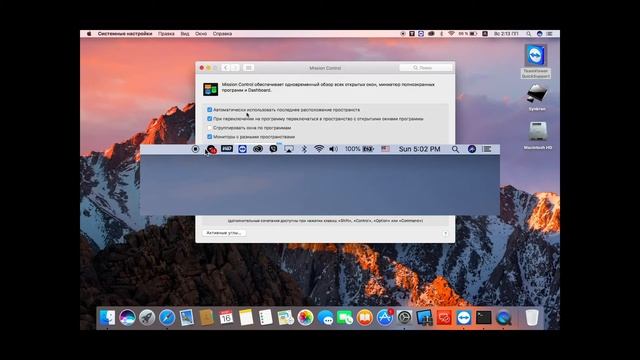Screen dimensions: 640x360
Task: Click Wi-Fi icon in magnified menu bar
Action: click(319, 149)
